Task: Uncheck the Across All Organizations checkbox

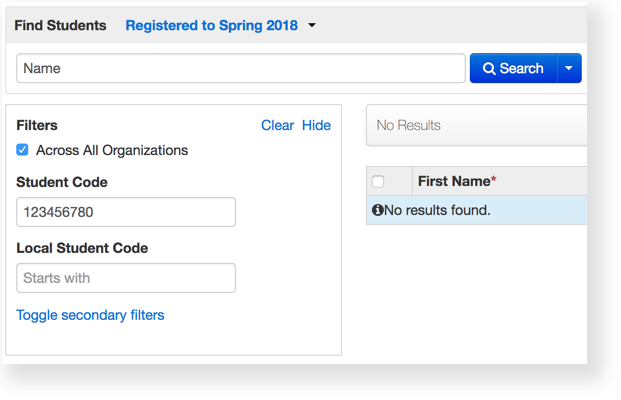Action: coord(23,150)
